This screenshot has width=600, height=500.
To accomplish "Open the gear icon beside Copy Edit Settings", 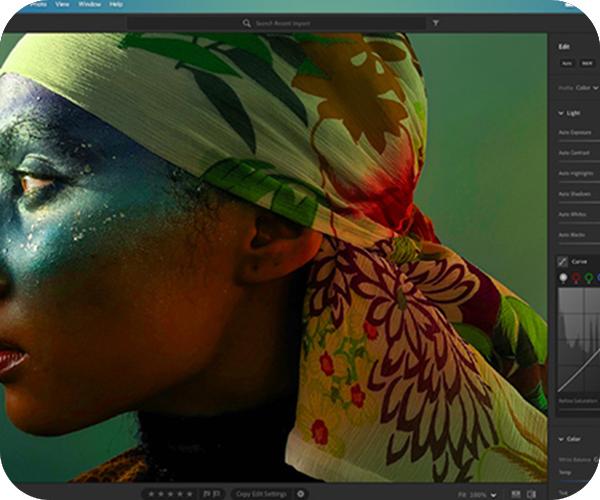I will pos(300,494).
